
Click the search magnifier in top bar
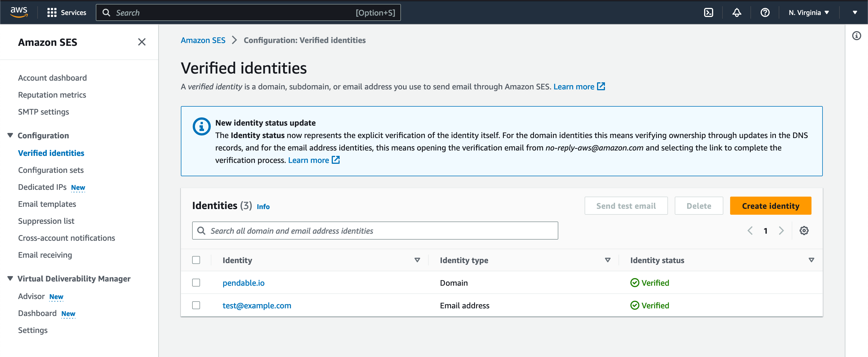point(106,12)
